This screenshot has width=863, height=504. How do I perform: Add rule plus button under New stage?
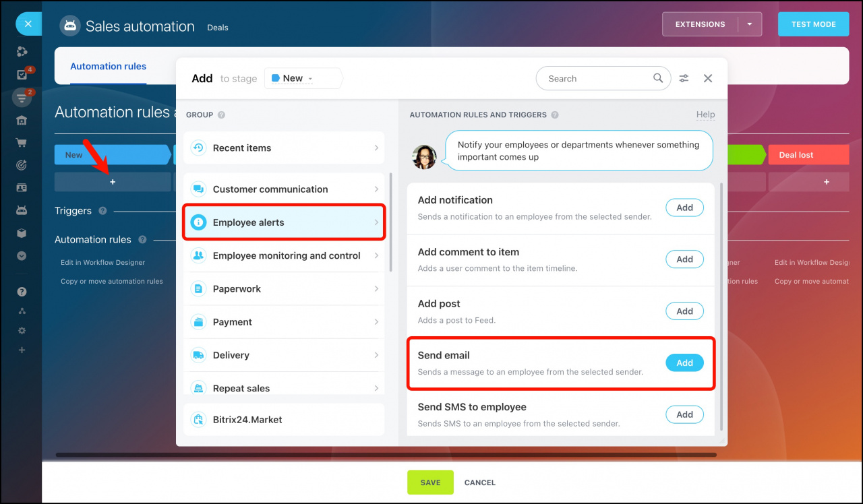click(113, 182)
